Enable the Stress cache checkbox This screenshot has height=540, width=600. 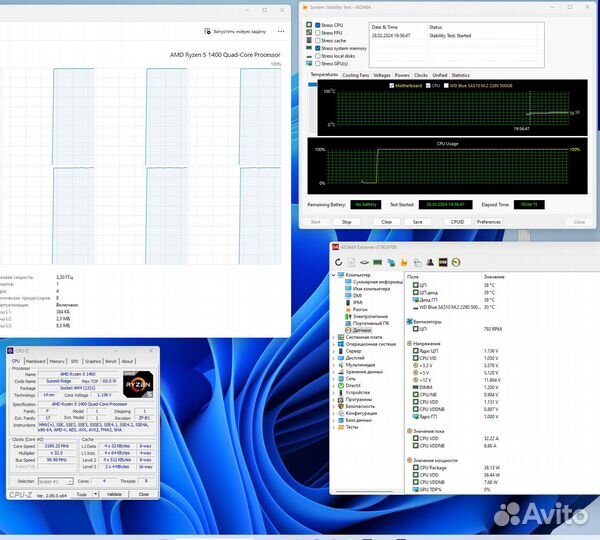pos(318,41)
